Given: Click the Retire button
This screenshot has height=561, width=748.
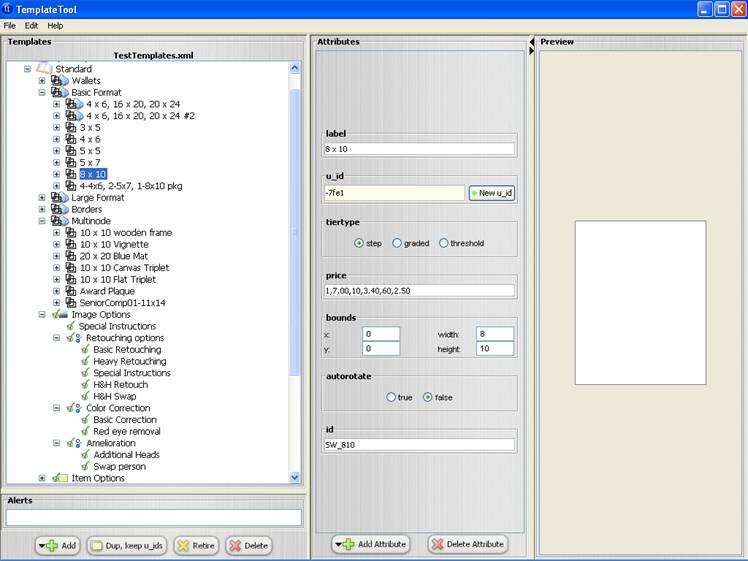Looking at the screenshot, I should tap(196, 545).
